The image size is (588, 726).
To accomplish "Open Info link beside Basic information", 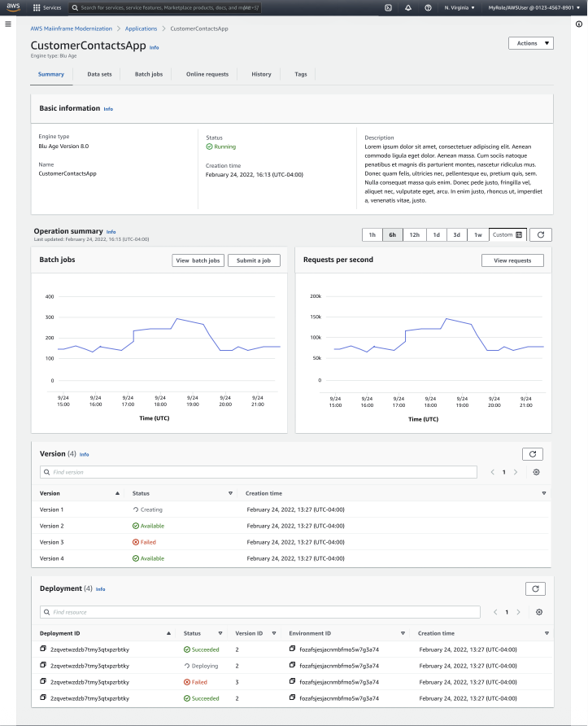I will (108, 109).
